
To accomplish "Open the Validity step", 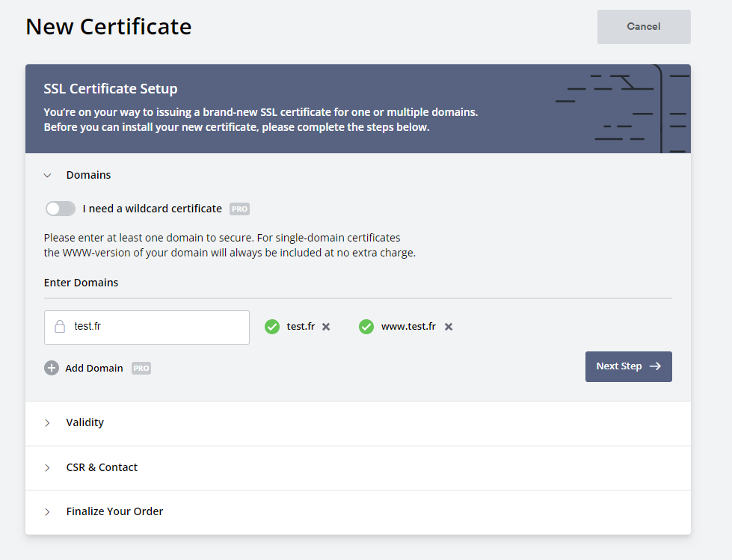I will pyautogui.click(x=85, y=422).
